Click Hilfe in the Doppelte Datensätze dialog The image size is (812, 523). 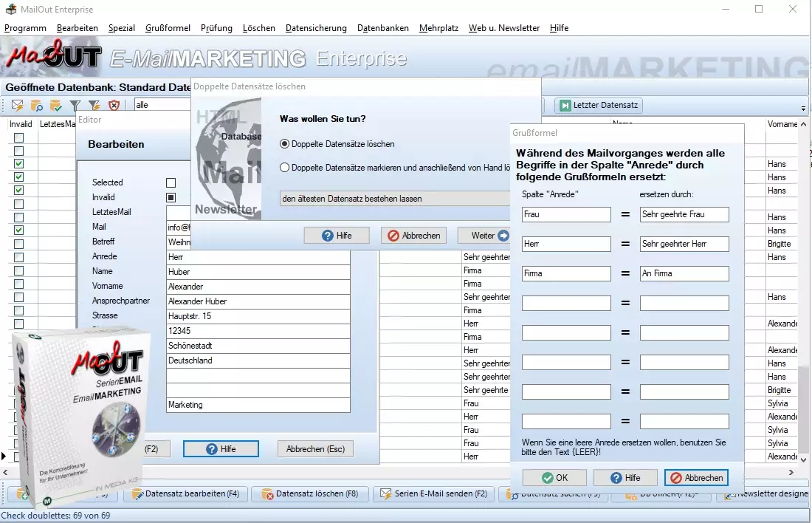[337, 236]
